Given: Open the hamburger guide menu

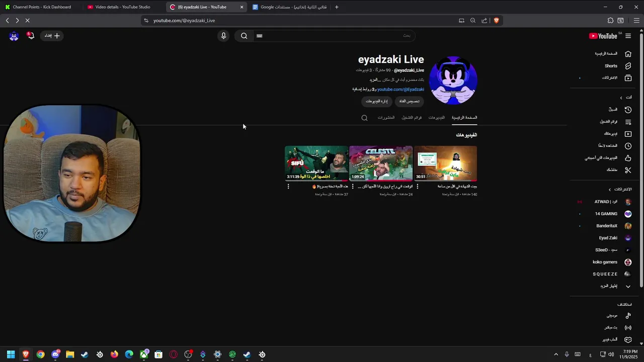Looking at the screenshot, I should (628, 36).
